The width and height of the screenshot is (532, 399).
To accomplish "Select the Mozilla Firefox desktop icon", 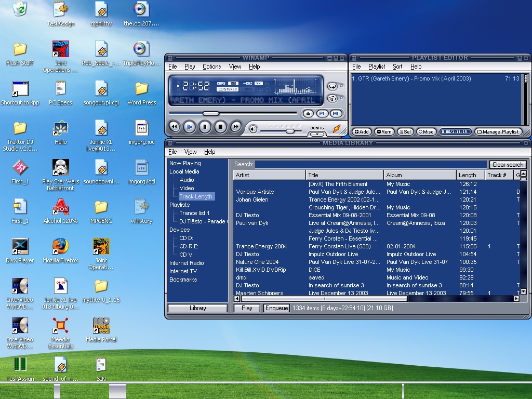I will pyautogui.click(x=60, y=251).
